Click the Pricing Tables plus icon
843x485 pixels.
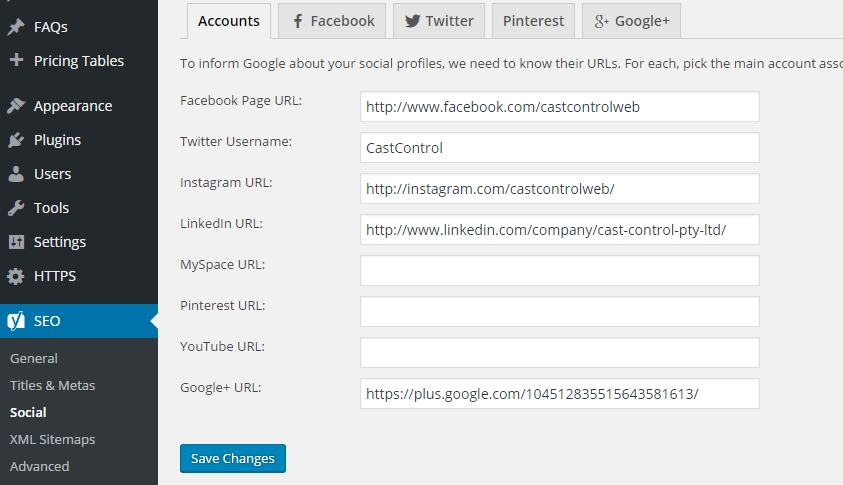(x=16, y=60)
